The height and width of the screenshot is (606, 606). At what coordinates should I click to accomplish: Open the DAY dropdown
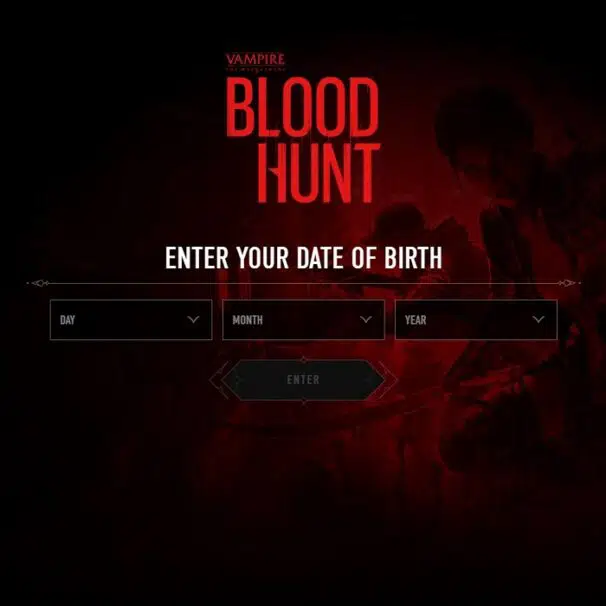tap(131, 320)
